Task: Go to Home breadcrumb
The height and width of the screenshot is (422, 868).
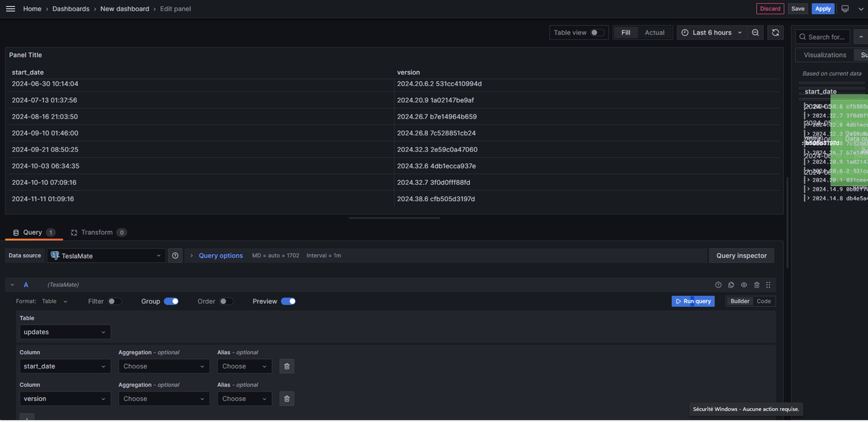Action: click(x=32, y=9)
